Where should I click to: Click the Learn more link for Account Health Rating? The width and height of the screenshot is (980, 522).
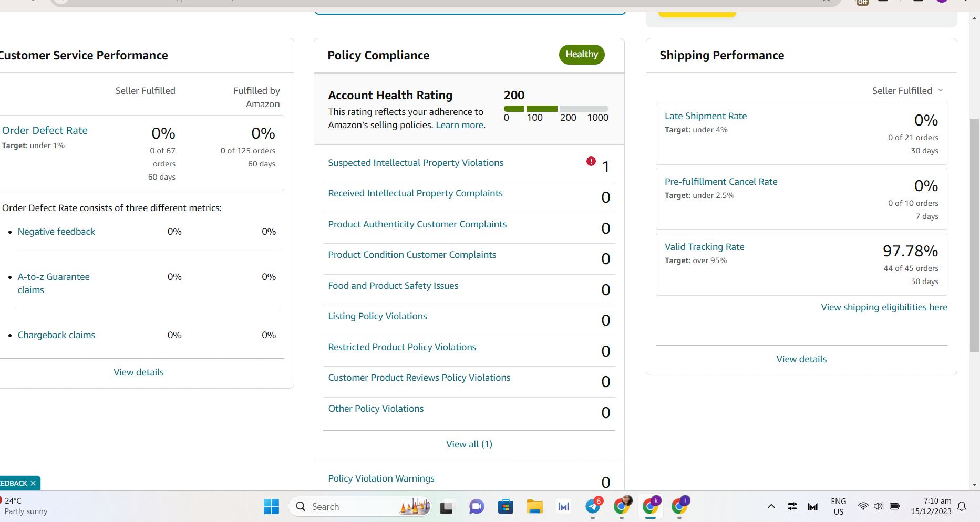tap(460, 125)
